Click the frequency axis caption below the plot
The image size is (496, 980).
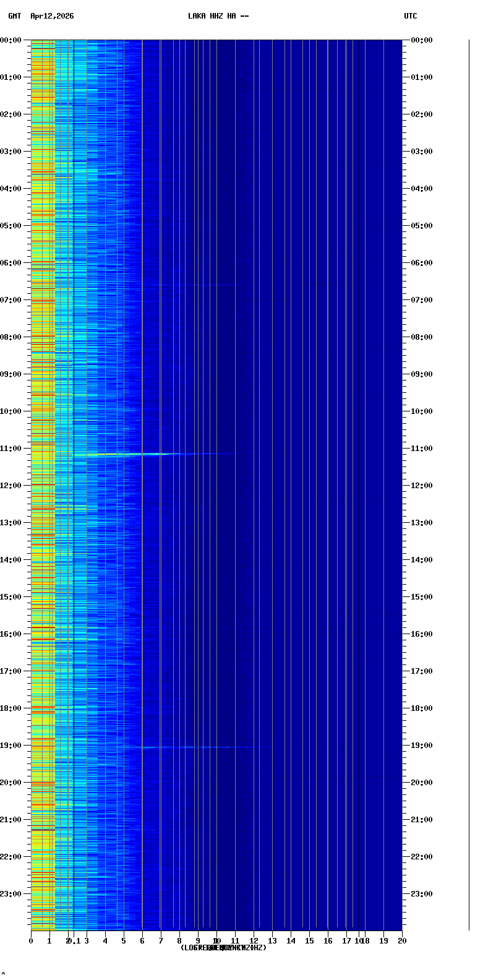click(x=223, y=948)
